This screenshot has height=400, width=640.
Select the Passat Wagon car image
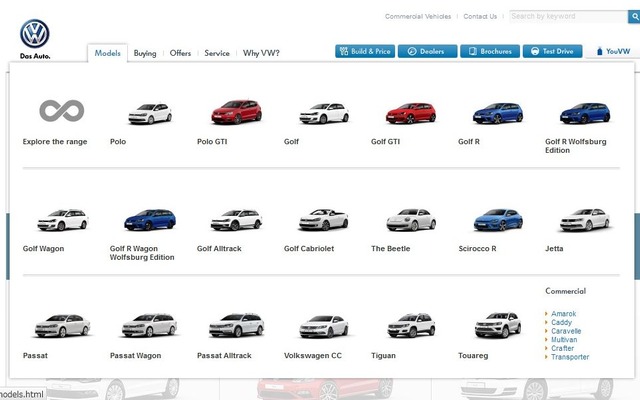coord(149,325)
